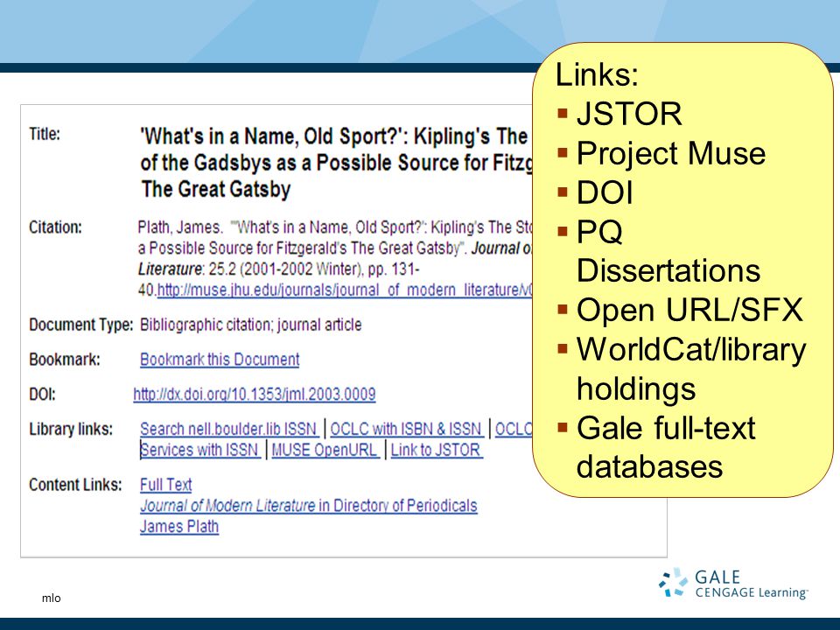Image resolution: width=840 pixels, height=630 pixels.
Task: Select the article title 'What's in a Name, Old Sport?'
Action: click(336, 163)
